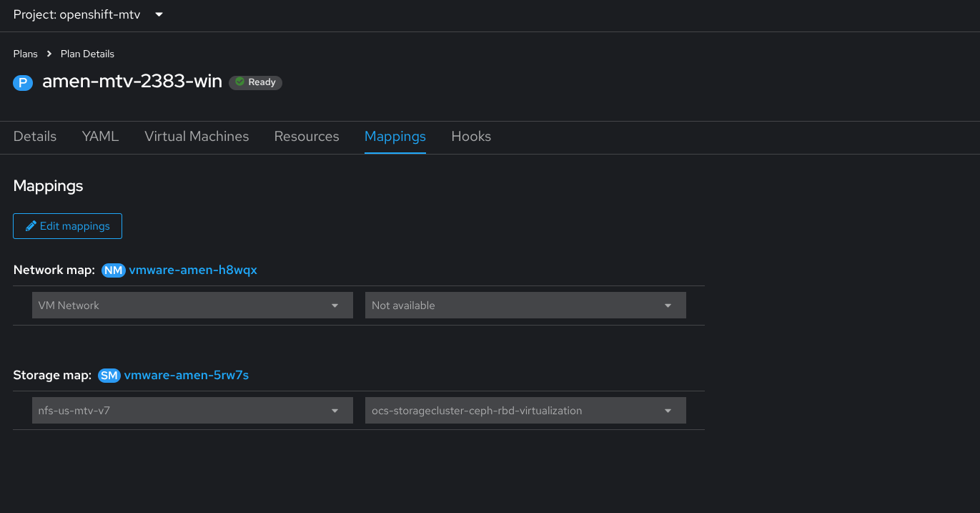
Task: Open the Hooks tab
Action: (471, 137)
